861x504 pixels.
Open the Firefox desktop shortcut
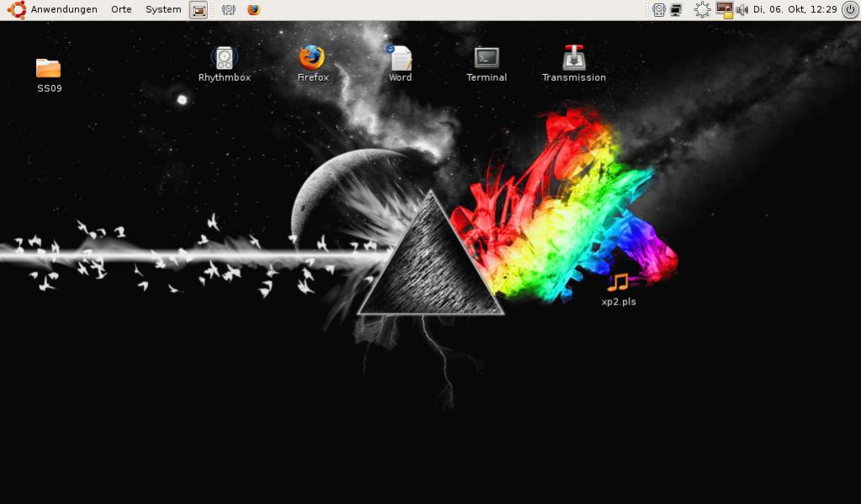(312, 58)
